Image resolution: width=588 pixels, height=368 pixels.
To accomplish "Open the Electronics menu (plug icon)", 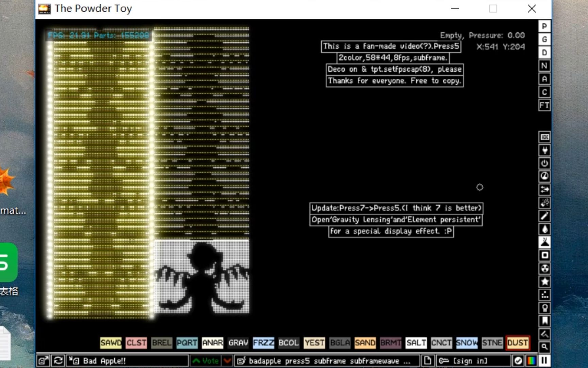I will 545,150.
